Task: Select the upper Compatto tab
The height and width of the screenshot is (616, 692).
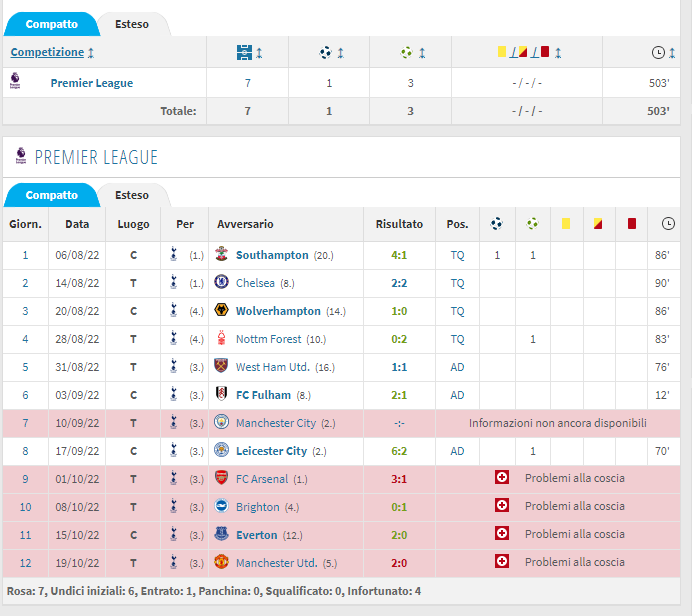Action: (52, 24)
